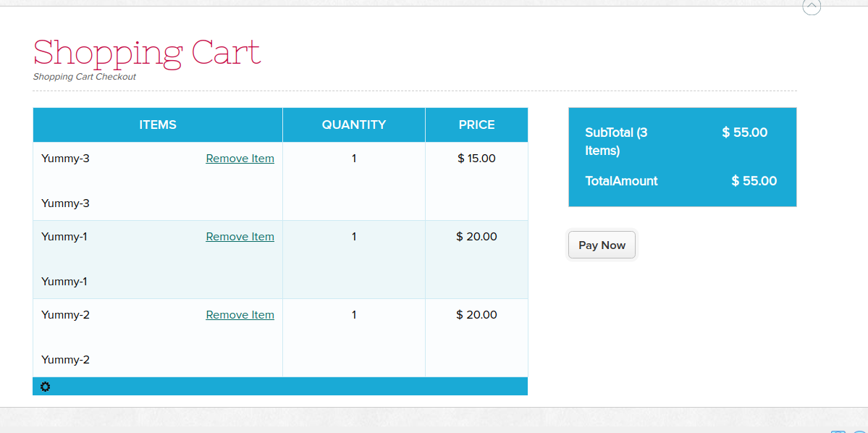
Task: Click the ITEMS column header
Action: (x=158, y=125)
